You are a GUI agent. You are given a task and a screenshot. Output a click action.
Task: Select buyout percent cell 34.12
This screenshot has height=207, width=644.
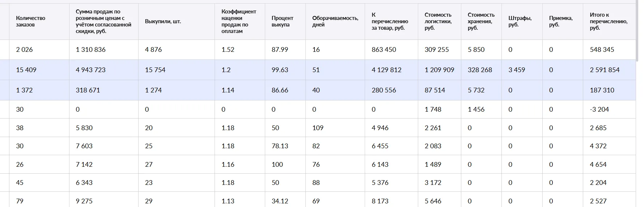coord(280,201)
